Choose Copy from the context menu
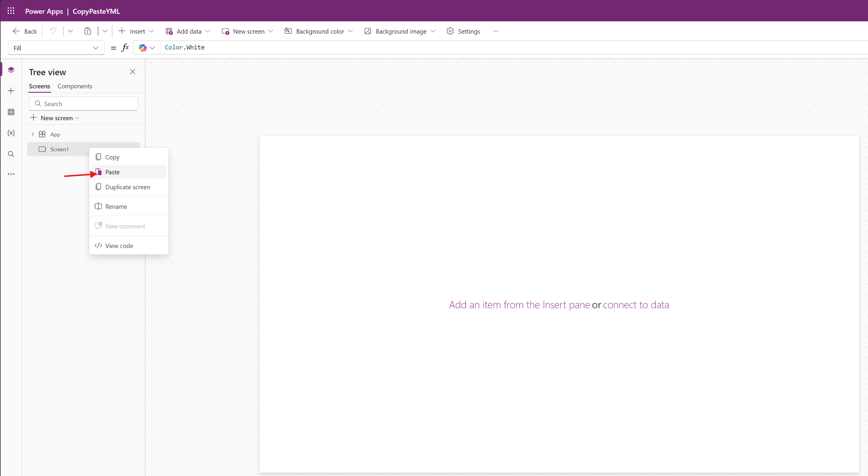The image size is (868, 476). pos(129,157)
